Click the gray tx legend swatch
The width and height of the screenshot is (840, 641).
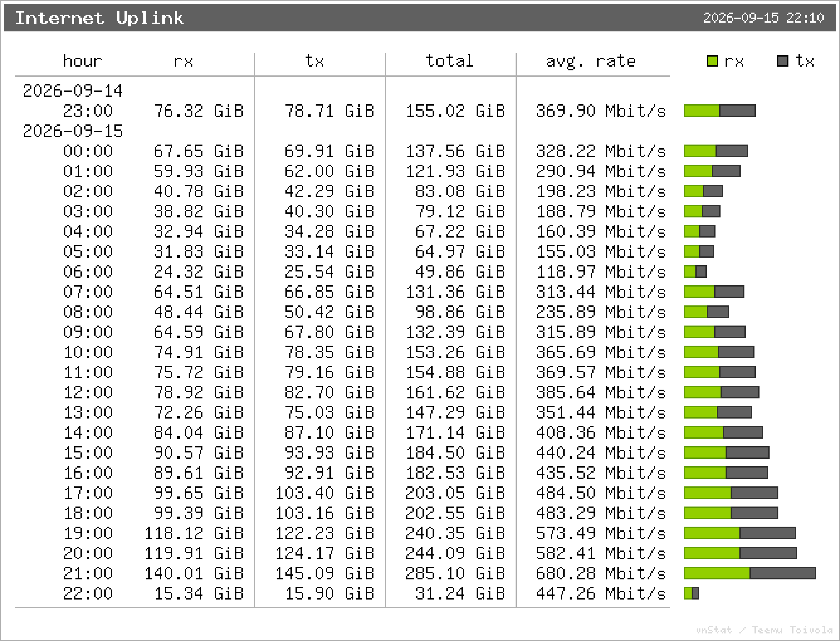point(783,61)
